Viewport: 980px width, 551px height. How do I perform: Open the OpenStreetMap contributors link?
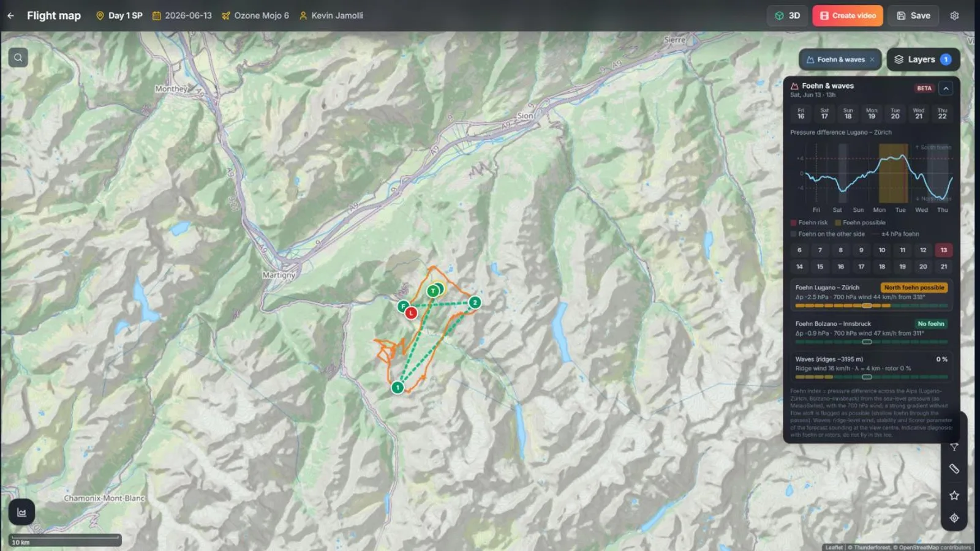coord(935,547)
